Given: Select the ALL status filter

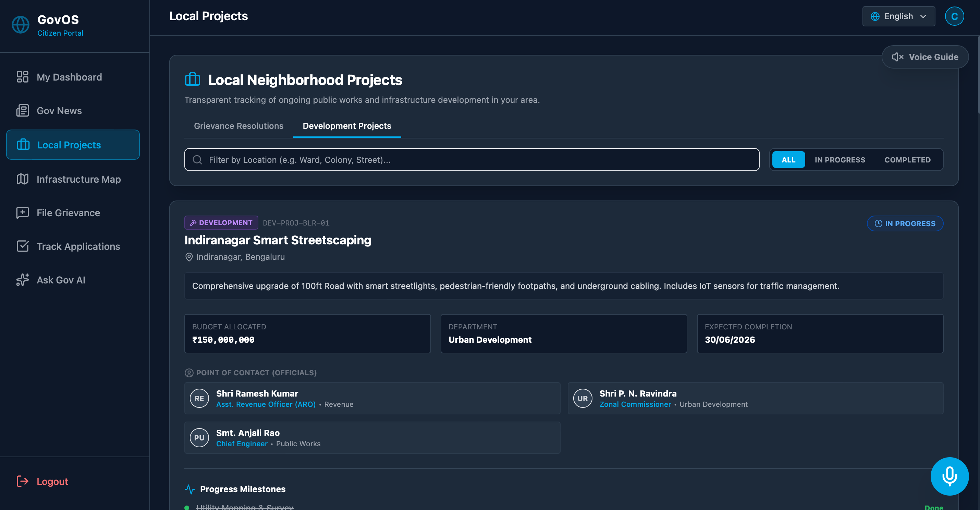Looking at the screenshot, I should pos(788,160).
